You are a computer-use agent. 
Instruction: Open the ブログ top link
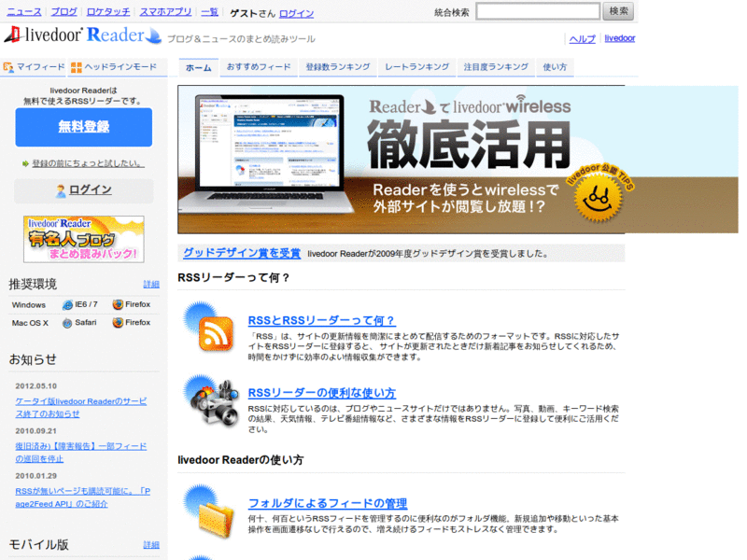[x=64, y=12]
